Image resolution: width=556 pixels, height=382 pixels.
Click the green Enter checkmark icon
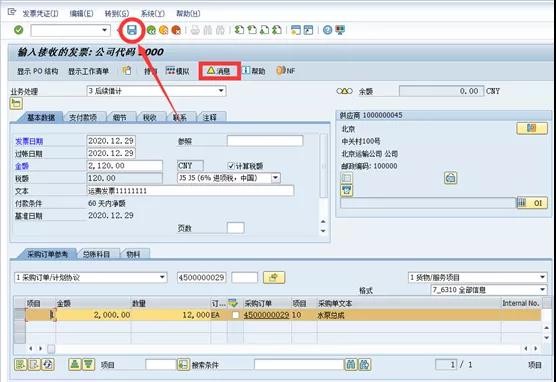19,30
